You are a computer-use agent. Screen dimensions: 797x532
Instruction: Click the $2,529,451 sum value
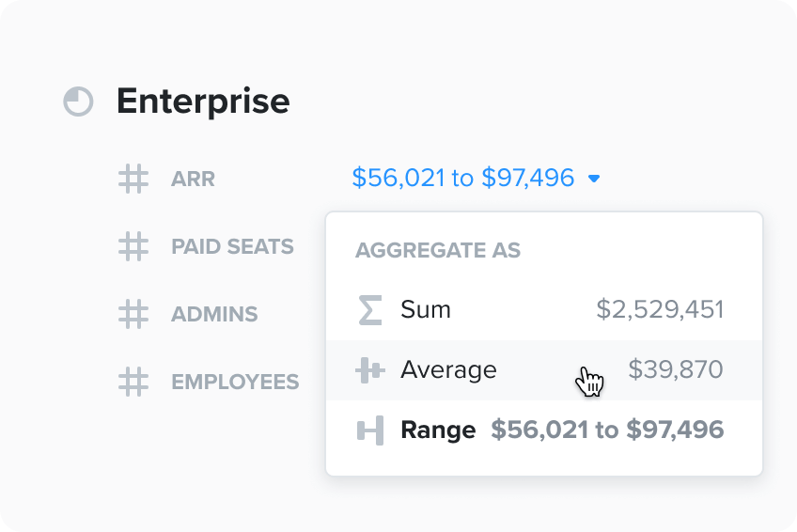point(660,310)
